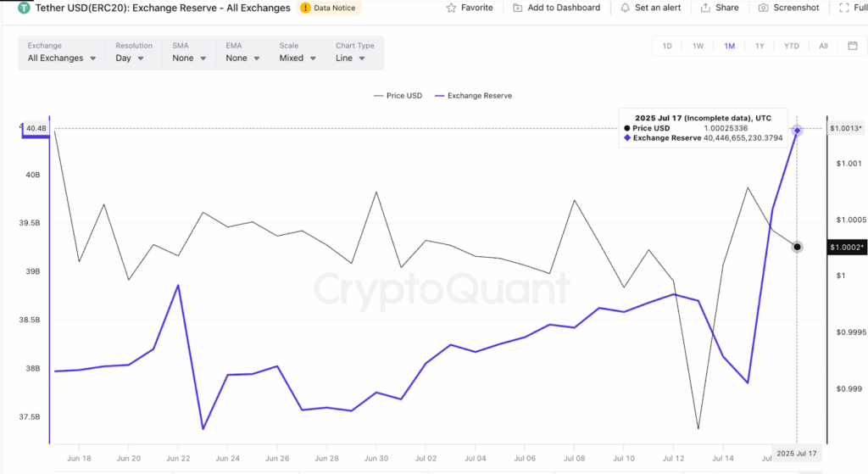
Task: Select the YTD time range
Action: pyautogui.click(x=792, y=46)
